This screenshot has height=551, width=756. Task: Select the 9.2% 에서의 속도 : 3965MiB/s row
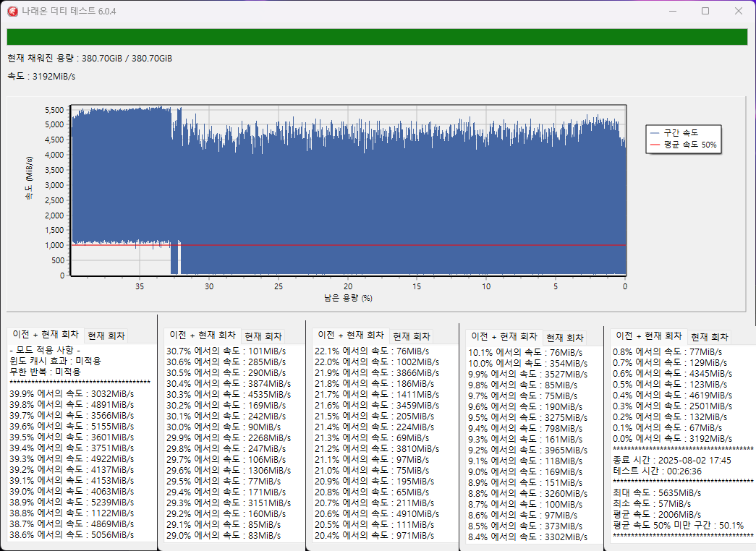528,450
